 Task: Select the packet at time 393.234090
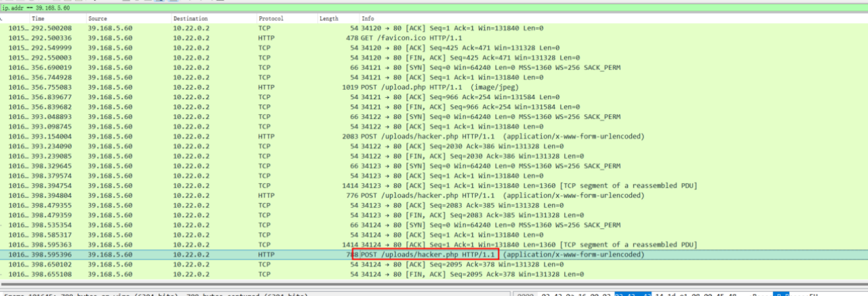coord(434,146)
